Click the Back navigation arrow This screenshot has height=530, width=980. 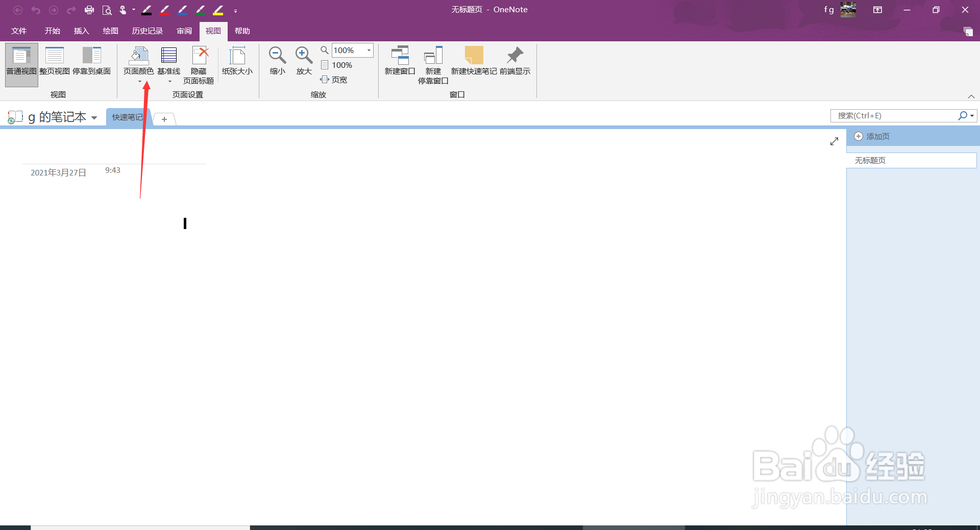click(18, 10)
